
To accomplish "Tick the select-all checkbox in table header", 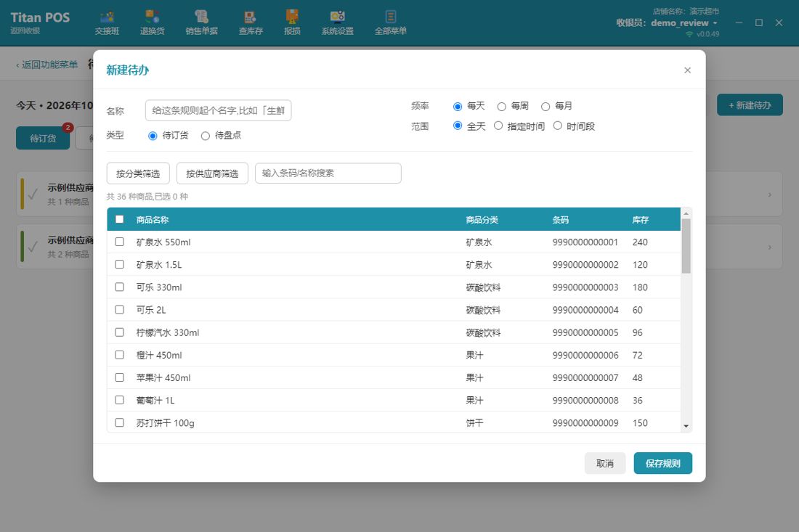I will (x=119, y=219).
